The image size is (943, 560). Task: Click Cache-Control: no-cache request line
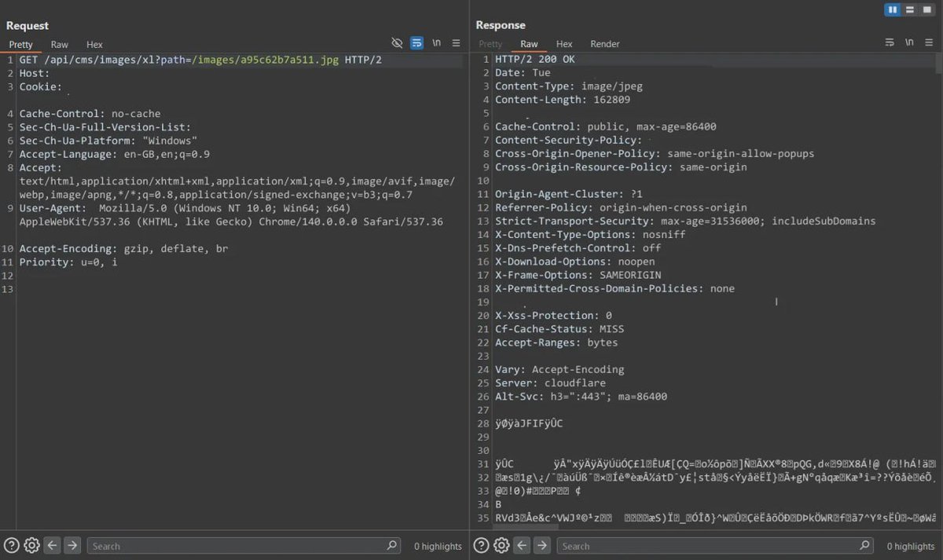pyautogui.click(x=90, y=114)
